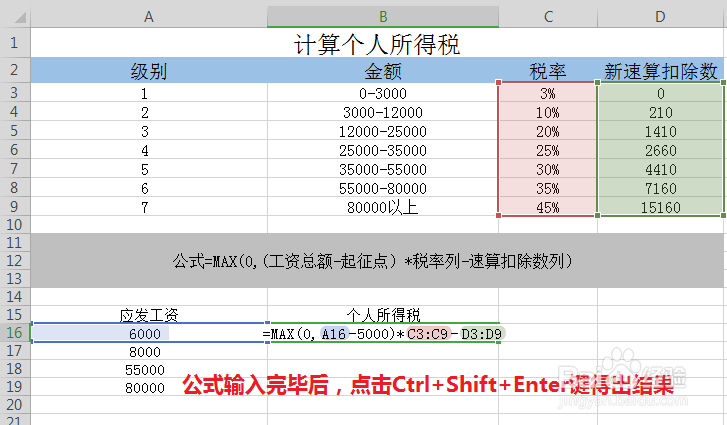
Task: Click the level cell 4 in column A
Action: pos(149,150)
